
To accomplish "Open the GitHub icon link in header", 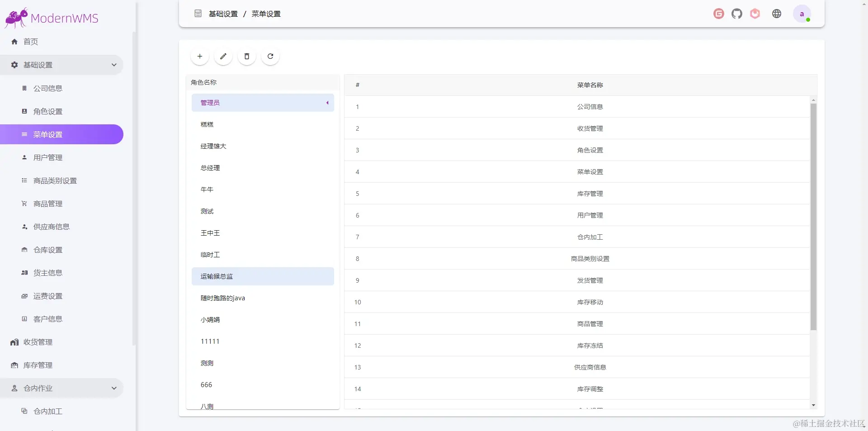I will click(x=737, y=14).
